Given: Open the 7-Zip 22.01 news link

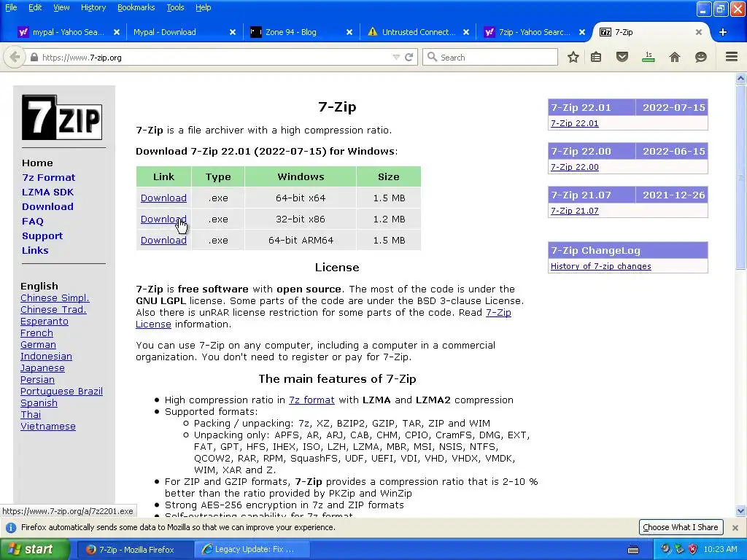Looking at the screenshot, I should (x=575, y=123).
